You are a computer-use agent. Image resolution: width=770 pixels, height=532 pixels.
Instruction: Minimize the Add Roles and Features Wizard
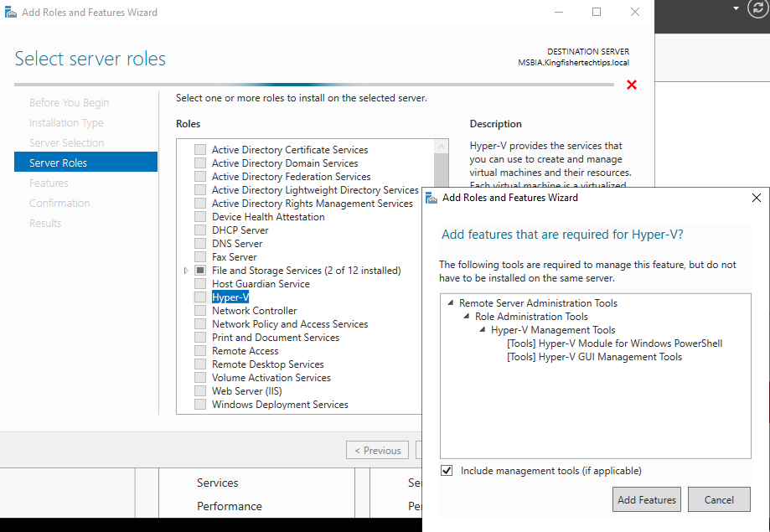[559, 12]
